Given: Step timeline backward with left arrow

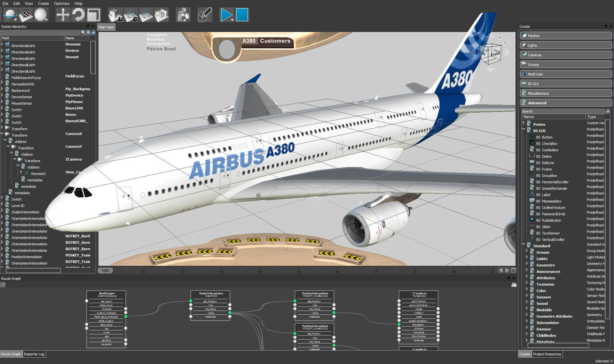Looking at the screenshot, I should coord(500,270).
